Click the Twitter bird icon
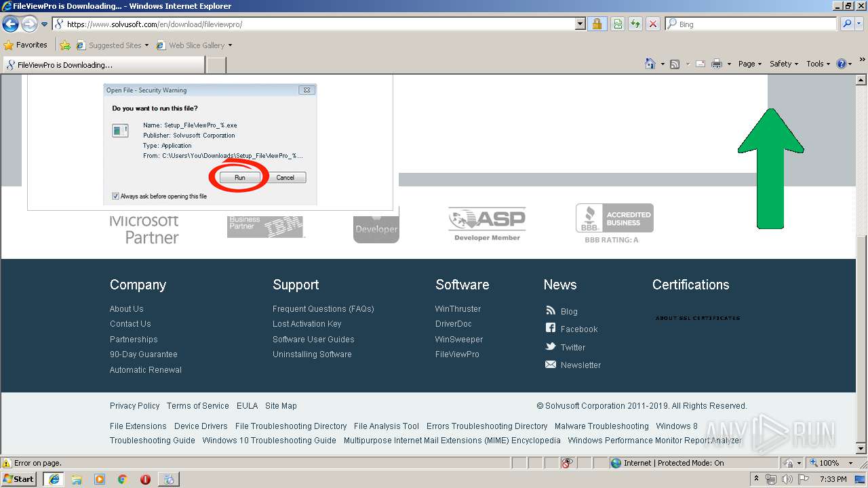 (551, 346)
